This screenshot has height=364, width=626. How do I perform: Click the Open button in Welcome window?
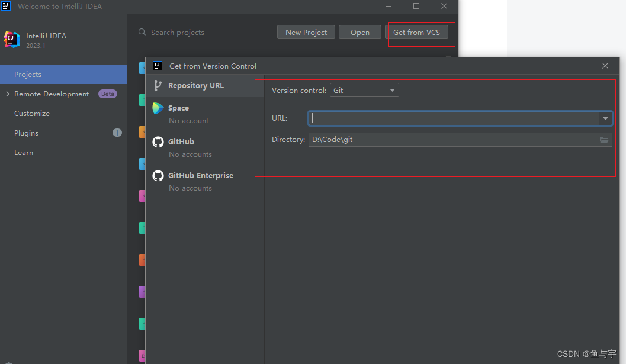tap(359, 33)
